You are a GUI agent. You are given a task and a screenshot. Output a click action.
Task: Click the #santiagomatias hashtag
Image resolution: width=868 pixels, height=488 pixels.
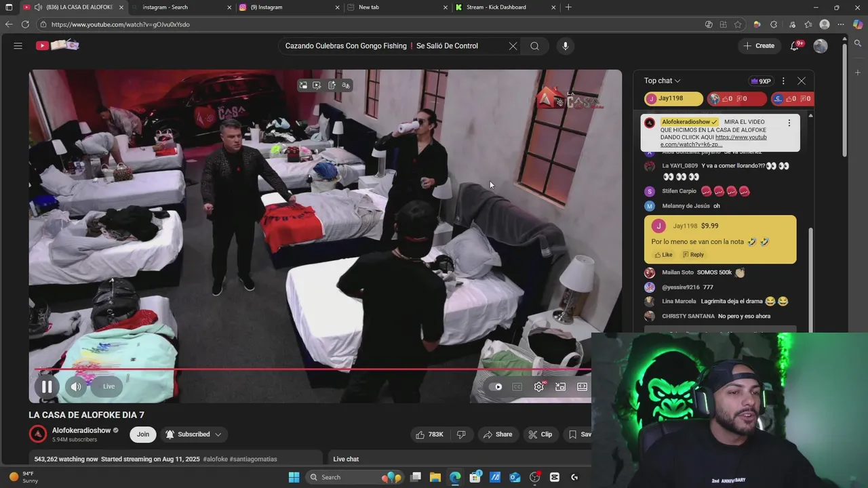[x=254, y=459]
